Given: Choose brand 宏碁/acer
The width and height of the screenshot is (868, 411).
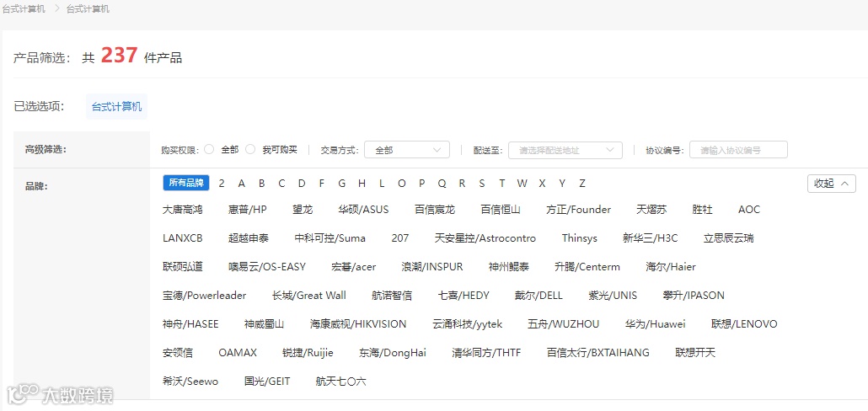Looking at the screenshot, I should click(x=354, y=267).
